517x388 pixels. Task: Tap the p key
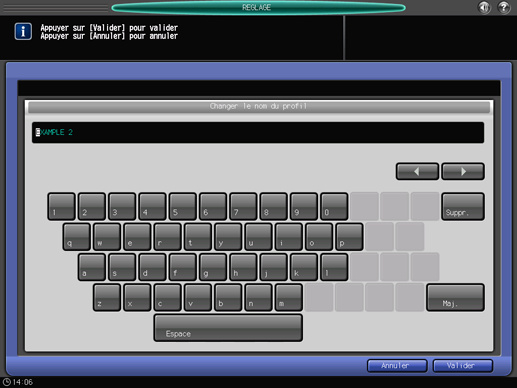click(350, 237)
